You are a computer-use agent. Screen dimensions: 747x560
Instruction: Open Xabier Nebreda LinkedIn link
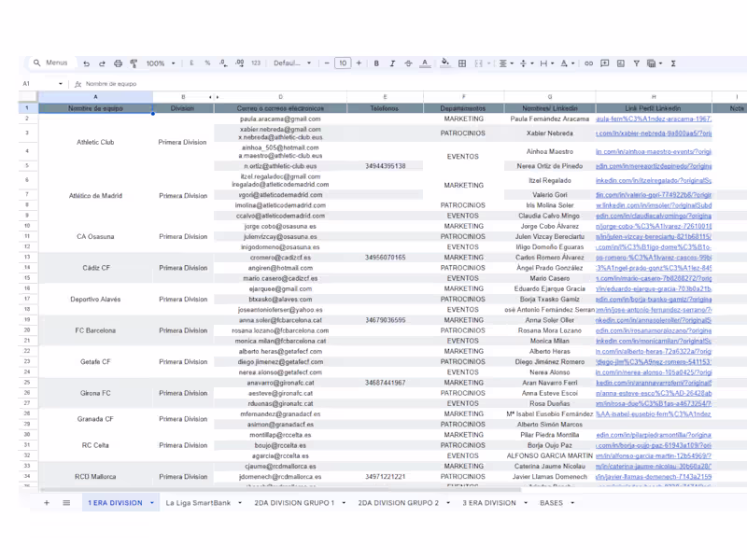click(x=653, y=133)
